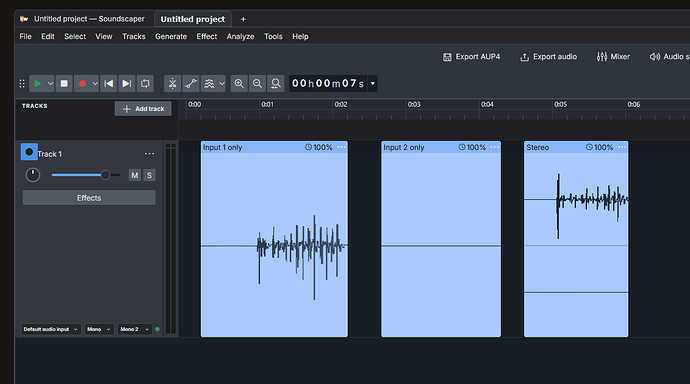Click the Track 1 volume slider
The height and width of the screenshot is (384, 690).
click(x=86, y=175)
